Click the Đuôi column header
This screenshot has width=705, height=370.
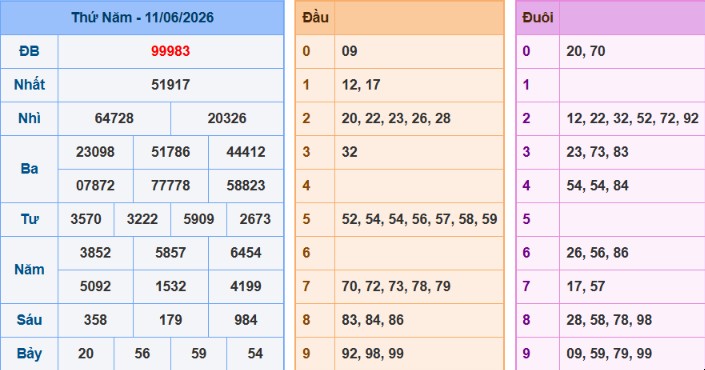[538, 18]
